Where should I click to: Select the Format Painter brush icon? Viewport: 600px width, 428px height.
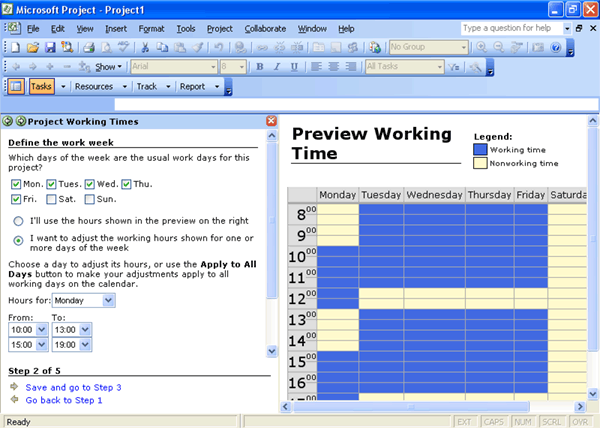point(197,47)
